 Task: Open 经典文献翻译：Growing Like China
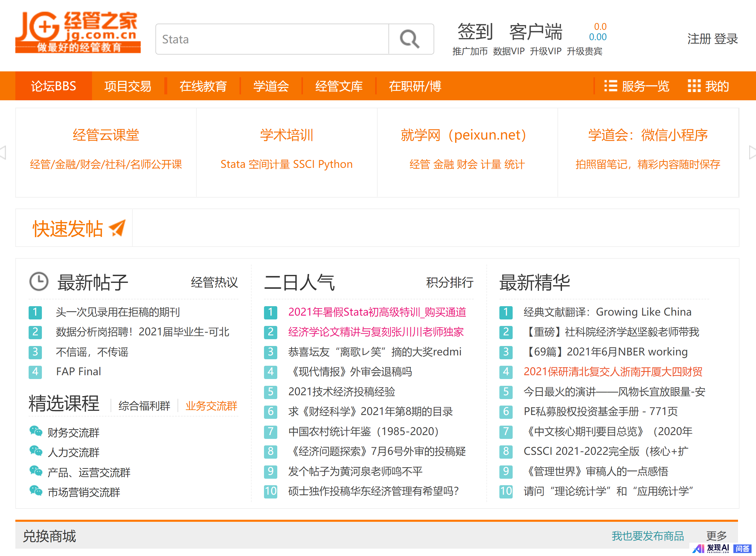click(x=607, y=312)
